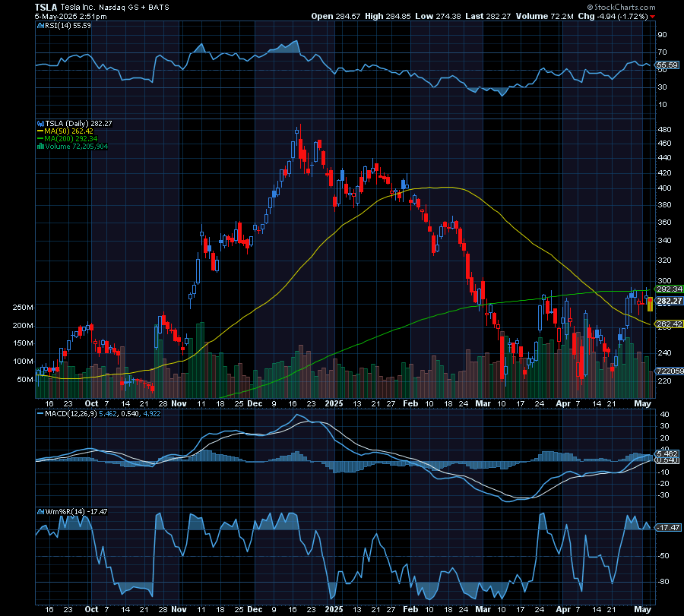Select the TSLA candlestick chart icon
Image resolution: width=684 pixels, height=616 pixels.
pos(40,123)
